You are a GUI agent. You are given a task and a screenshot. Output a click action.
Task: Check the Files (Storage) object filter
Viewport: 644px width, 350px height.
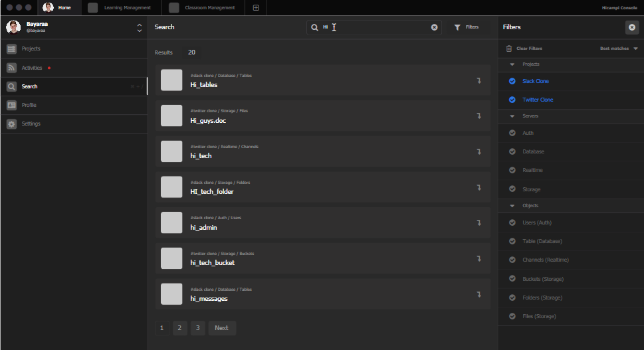[x=512, y=316]
